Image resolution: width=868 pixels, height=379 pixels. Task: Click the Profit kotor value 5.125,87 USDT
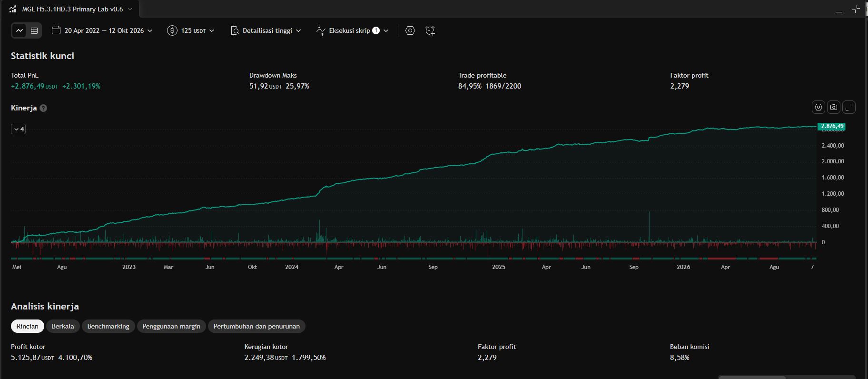pyautogui.click(x=33, y=358)
